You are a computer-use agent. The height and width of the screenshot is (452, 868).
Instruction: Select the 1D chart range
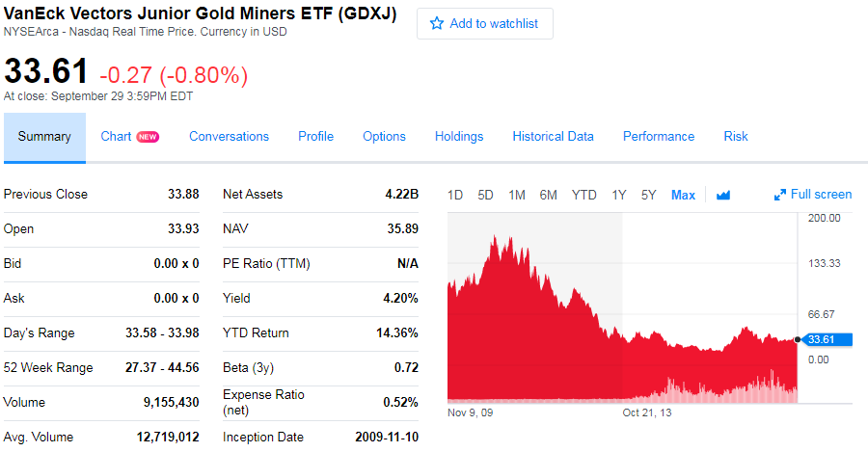tap(455, 195)
